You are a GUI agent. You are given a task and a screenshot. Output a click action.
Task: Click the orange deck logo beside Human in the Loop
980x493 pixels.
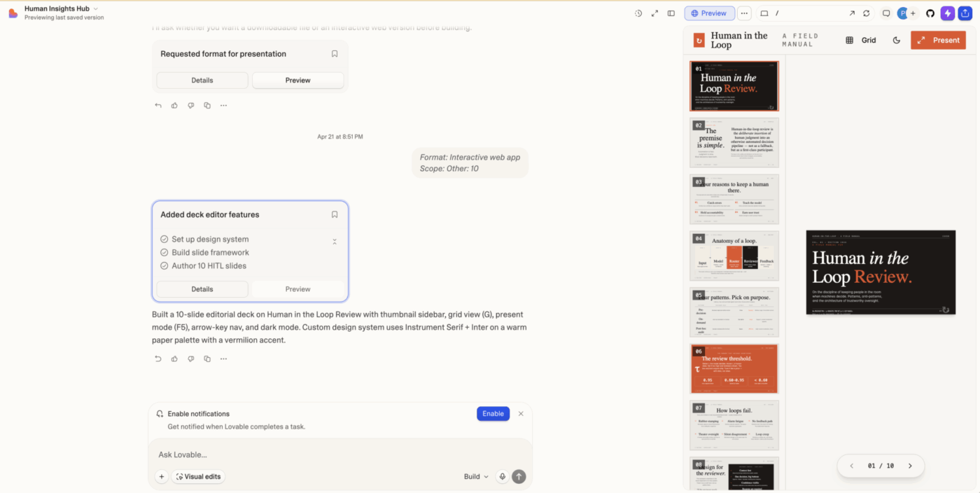coord(699,41)
